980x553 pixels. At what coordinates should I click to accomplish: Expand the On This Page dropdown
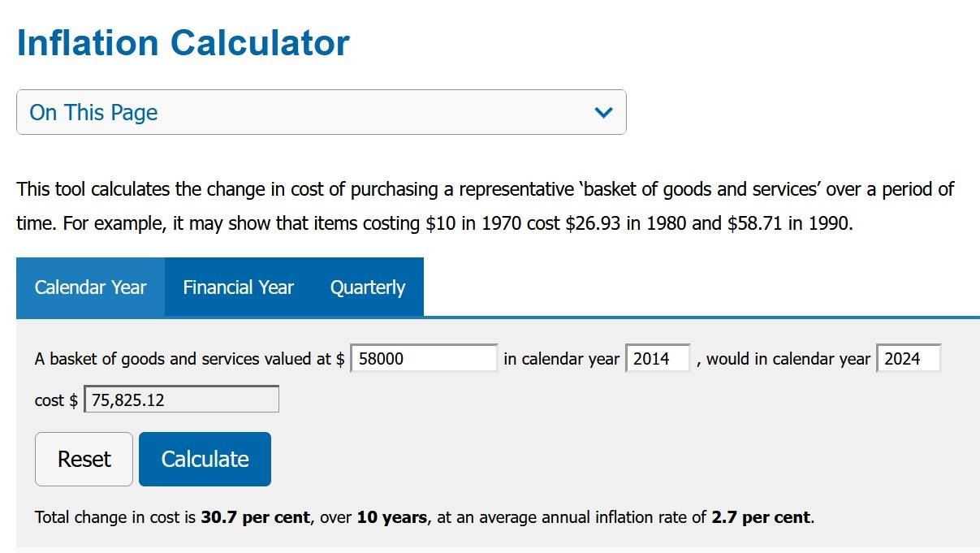(322, 112)
